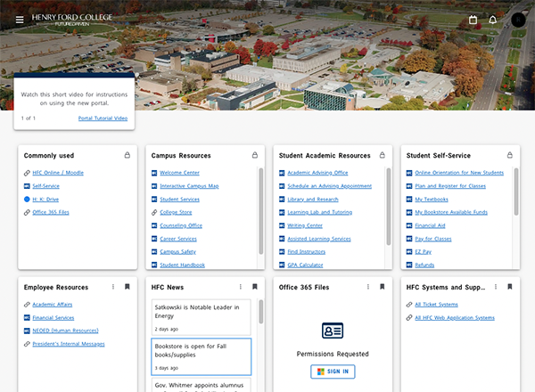Open more options for Office 365 Files card
535x392 pixels.
(368, 287)
